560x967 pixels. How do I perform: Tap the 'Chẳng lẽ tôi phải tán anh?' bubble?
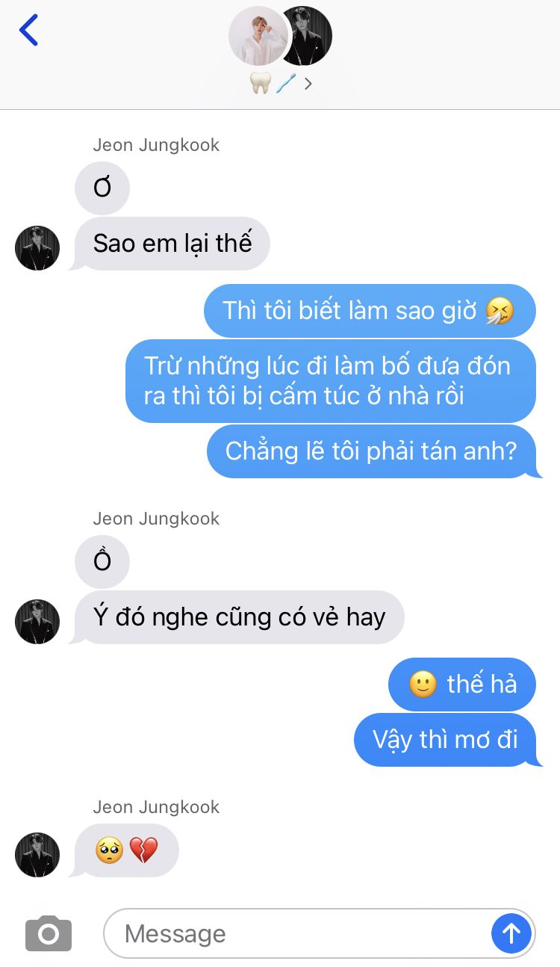pos(373,451)
